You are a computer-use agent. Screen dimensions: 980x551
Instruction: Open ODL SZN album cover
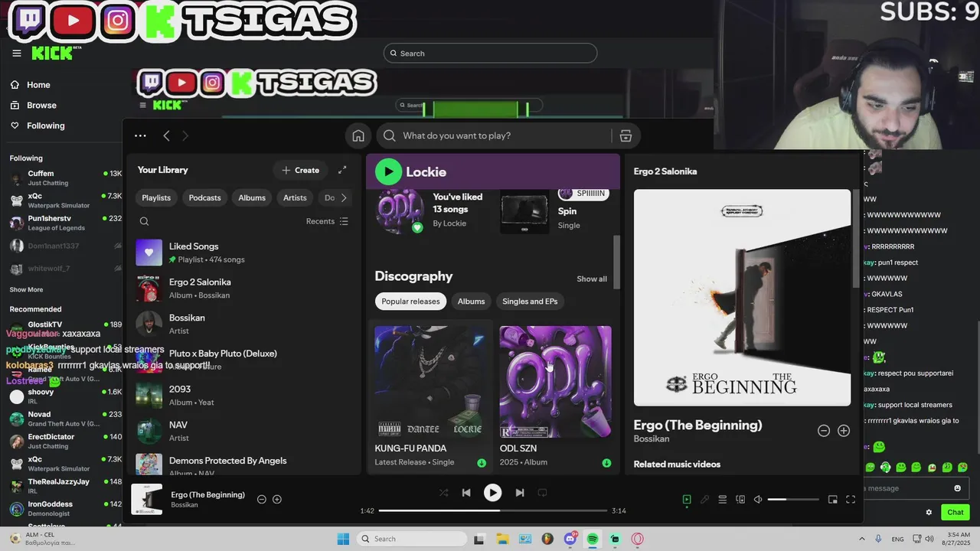click(x=555, y=382)
